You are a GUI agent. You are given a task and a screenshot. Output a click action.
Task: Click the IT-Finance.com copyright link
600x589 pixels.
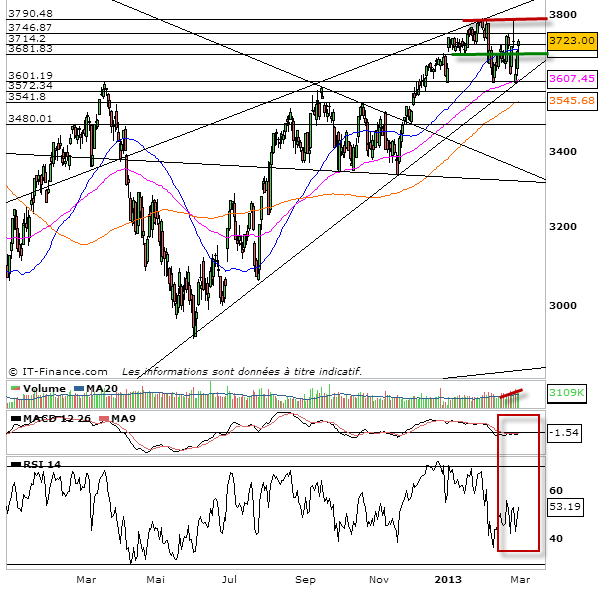[58, 371]
